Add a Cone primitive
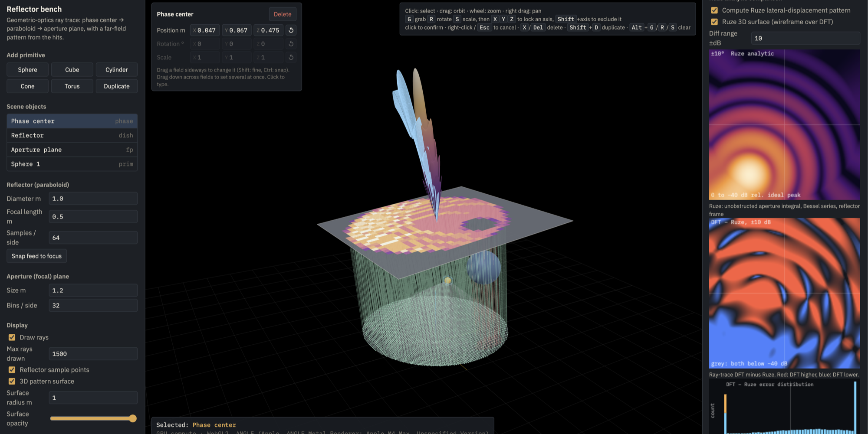The width and height of the screenshot is (868, 434). click(27, 86)
